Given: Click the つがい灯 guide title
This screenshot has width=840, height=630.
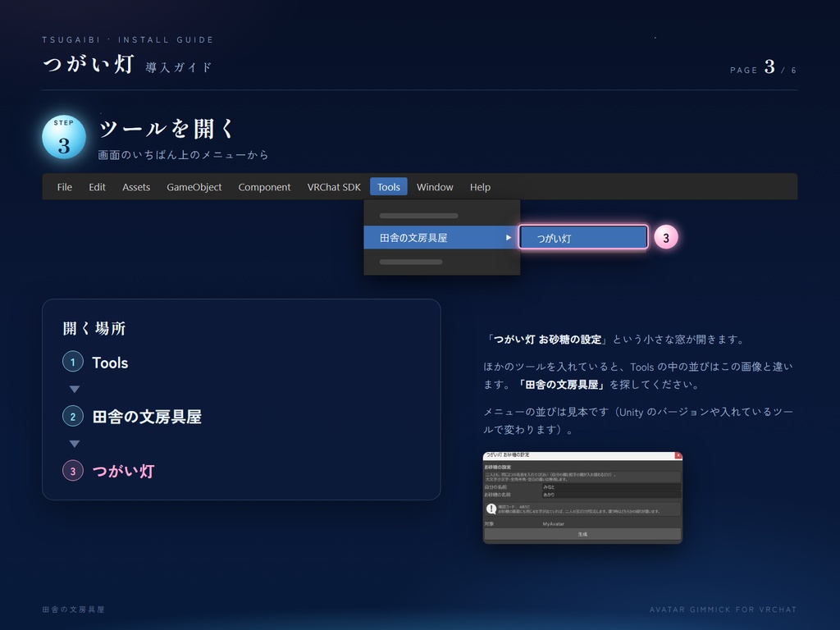Looking at the screenshot, I should pyautogui.click(x=89, y=64).
